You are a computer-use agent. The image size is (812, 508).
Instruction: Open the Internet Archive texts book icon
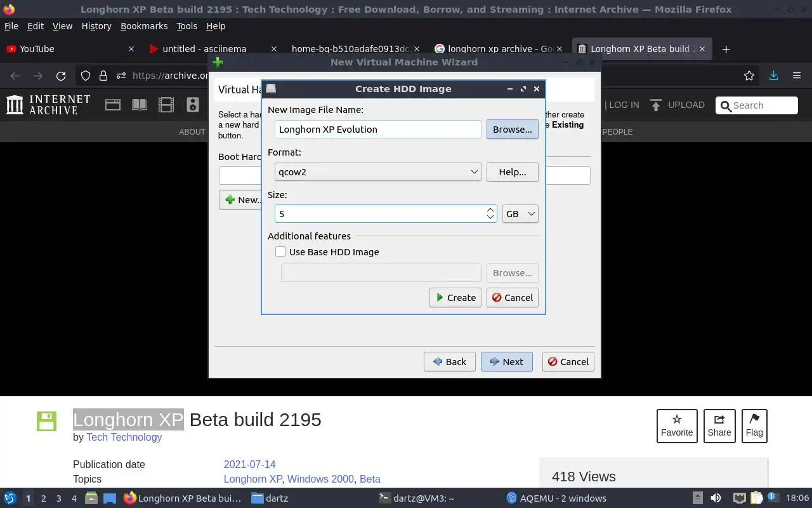point(140,105)
